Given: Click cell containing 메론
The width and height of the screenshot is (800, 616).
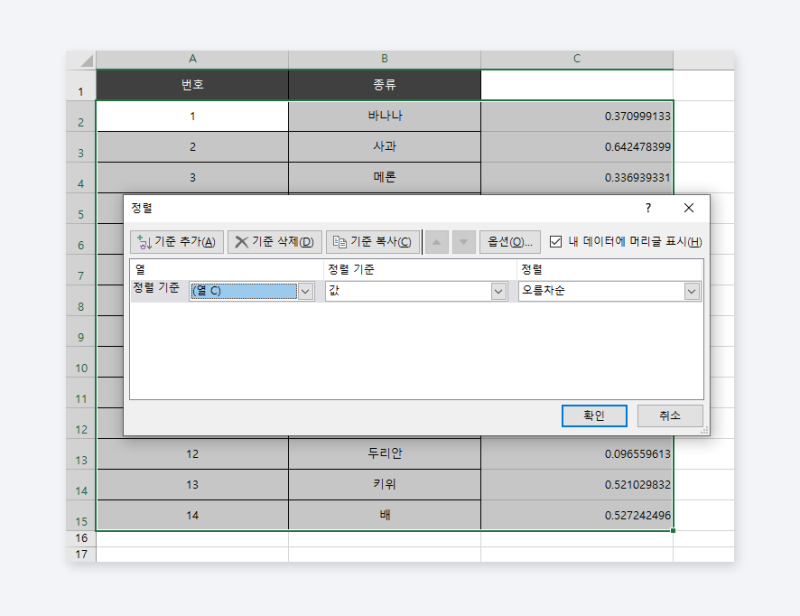Looking at the screenshot, I should coord(384,178).
